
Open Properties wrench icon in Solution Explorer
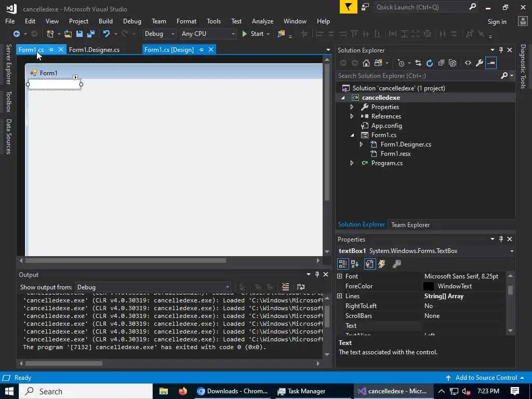(480, 63)
